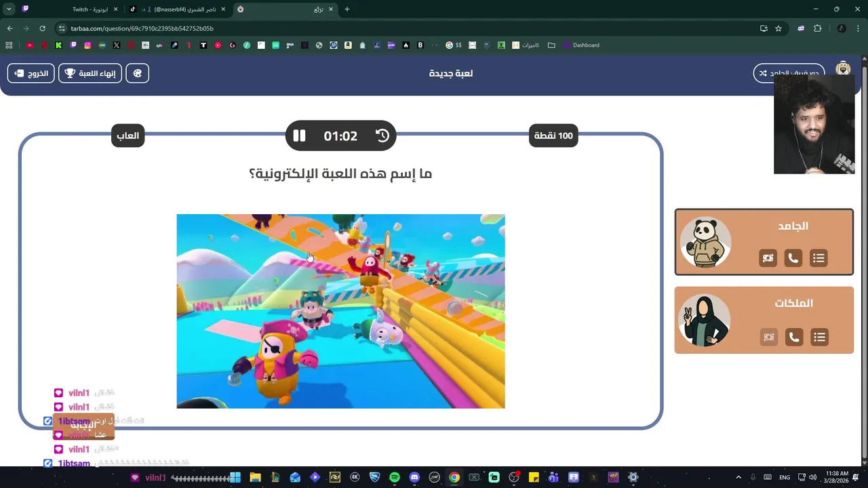Open Discord from the taskbar
Image resolution: width=868 pixels, height=488 pixels.
pyautogui.click(x=414, y=477)
